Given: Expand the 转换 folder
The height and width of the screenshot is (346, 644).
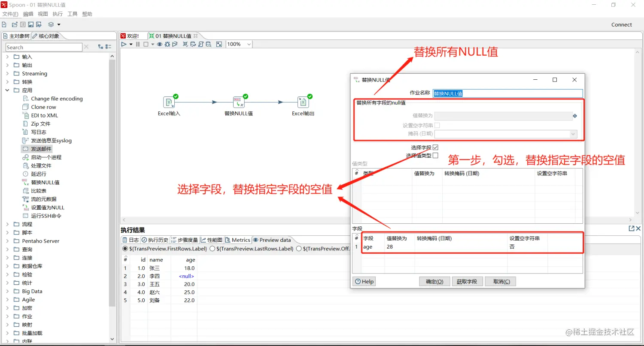Looking at the screenshot, I should (x=7, y=81).
